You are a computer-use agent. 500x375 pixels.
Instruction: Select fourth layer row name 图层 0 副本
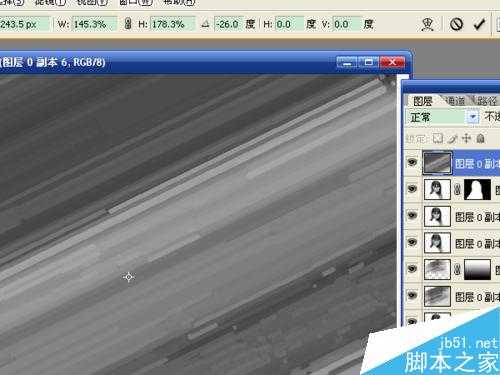[477, 244]
